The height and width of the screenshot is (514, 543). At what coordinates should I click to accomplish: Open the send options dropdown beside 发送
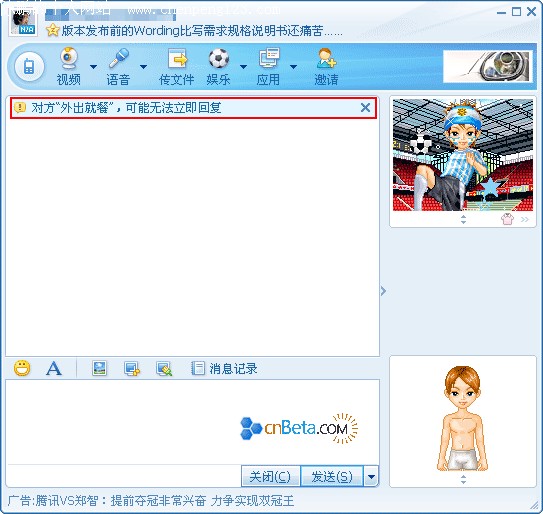coord(371,477)
